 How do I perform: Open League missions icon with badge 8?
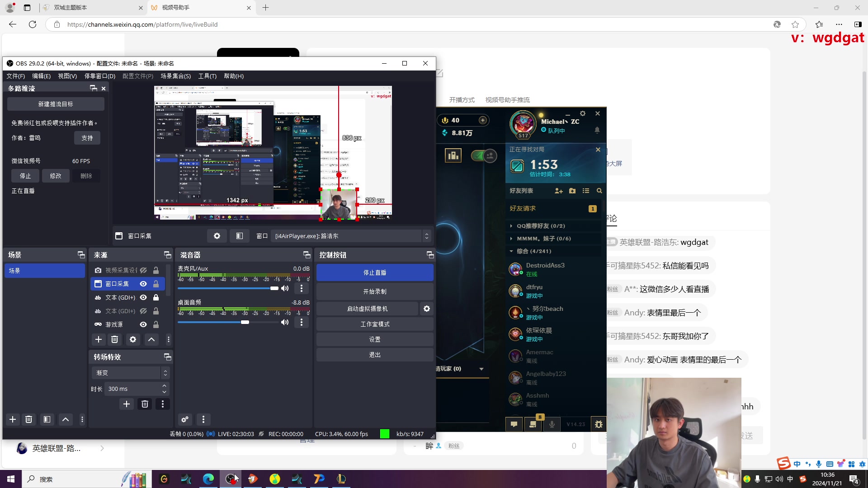533,424
